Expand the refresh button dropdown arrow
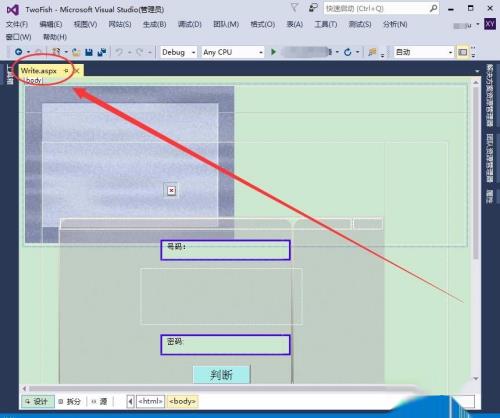The width and height of the screenshot is (500, 418). pyautogui.click(x=357, y=52)
